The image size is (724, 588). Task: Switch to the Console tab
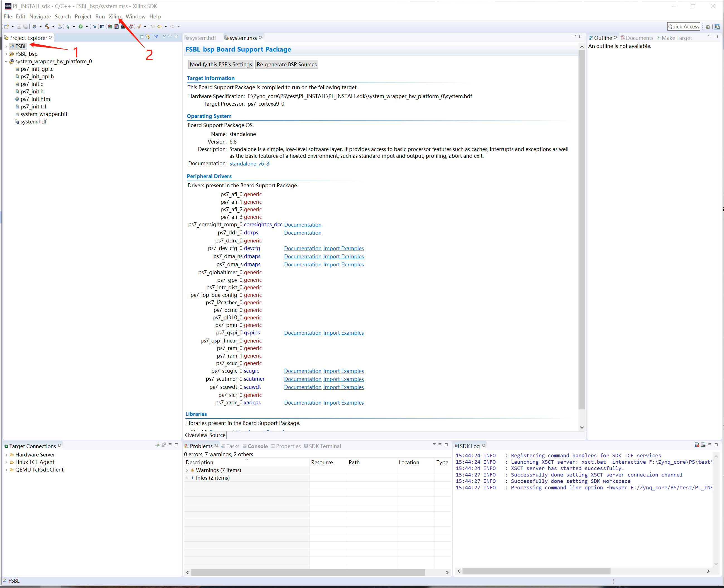(257, 446)
